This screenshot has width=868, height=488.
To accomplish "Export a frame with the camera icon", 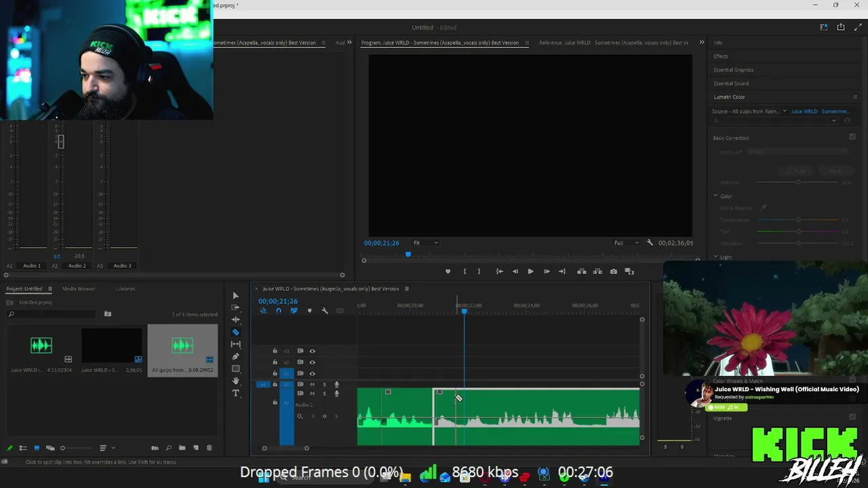I will (614, 272).
